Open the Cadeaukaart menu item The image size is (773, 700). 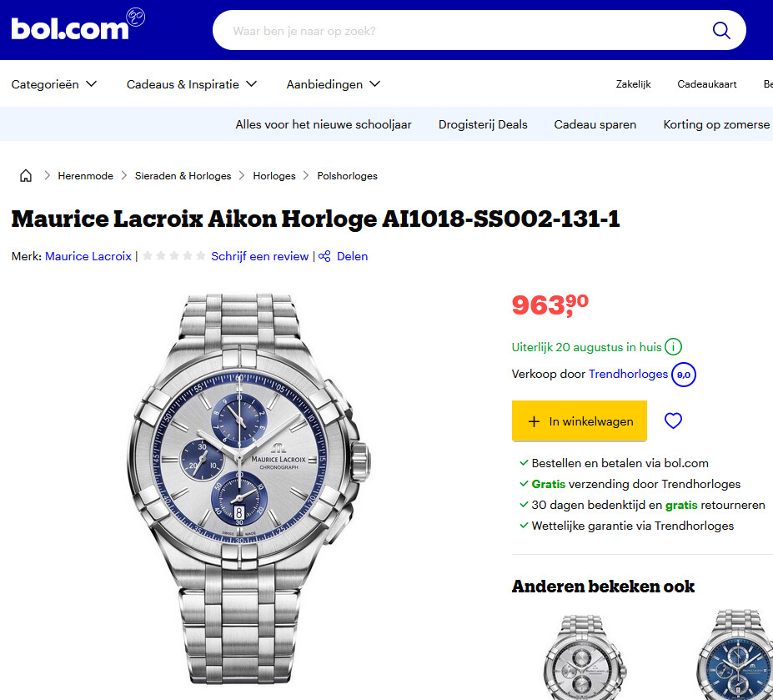coord(707,84)
